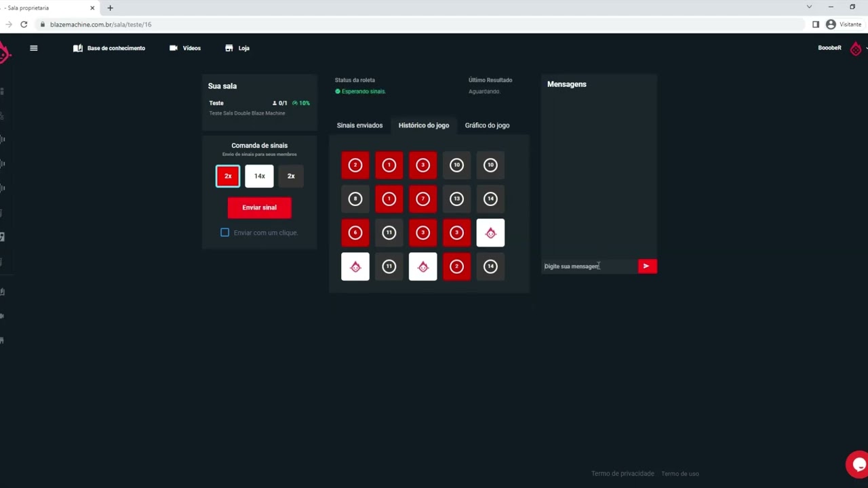Open the Loja menu link
The height and width of the screenshot is (488, 868).
click(x=244, y=48)
